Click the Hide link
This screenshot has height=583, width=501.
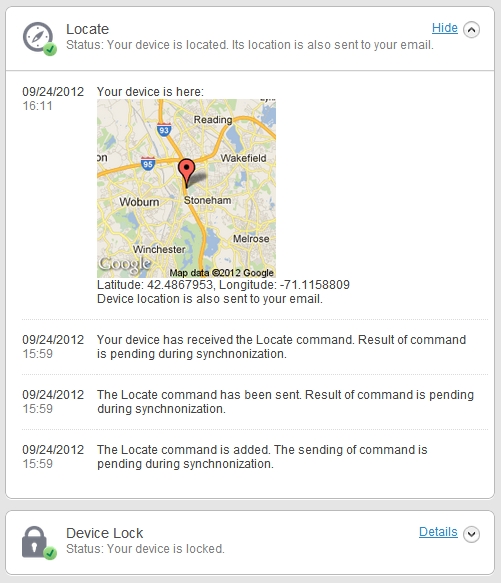coord(444,28)
